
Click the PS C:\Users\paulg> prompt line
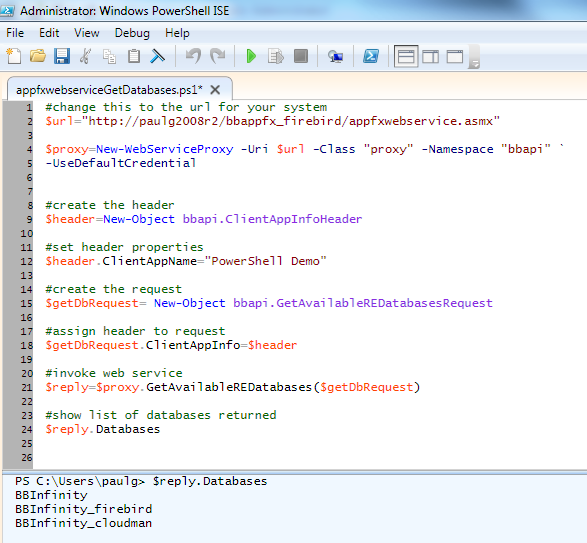pos(141,481)
